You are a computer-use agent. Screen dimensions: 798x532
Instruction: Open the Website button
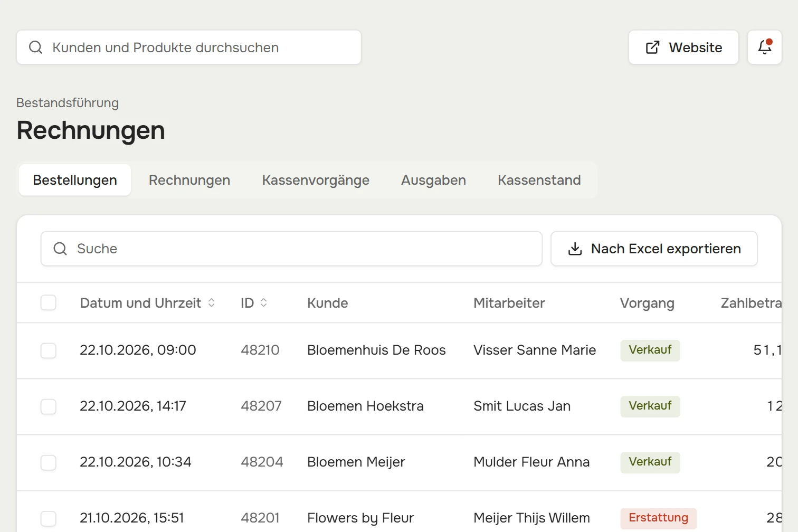683,47
